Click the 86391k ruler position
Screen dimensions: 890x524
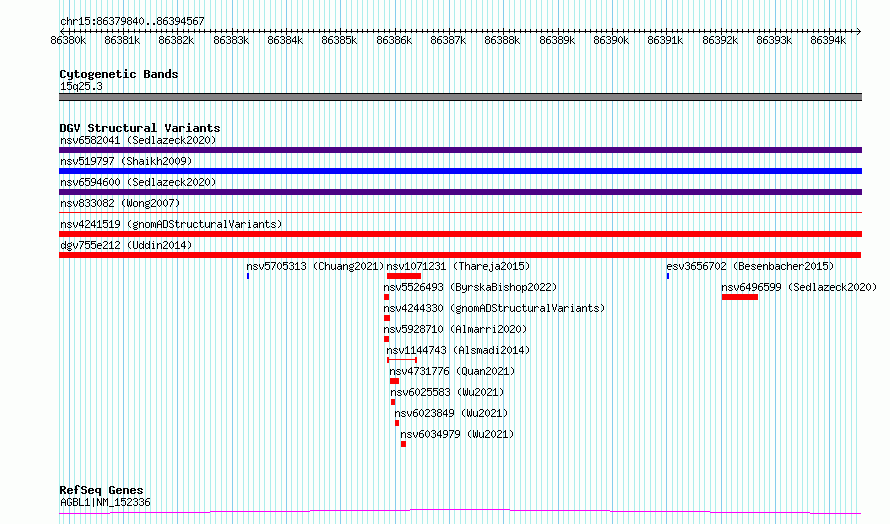pos(665,40)
